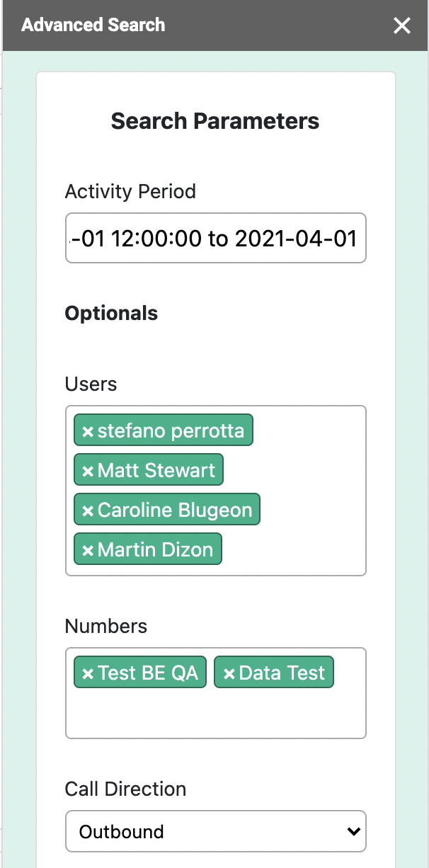Remove the Test BE QA number tag

(x=88, y=673)
